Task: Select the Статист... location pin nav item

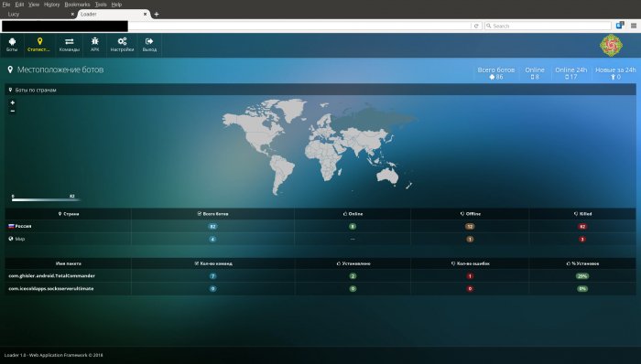Action: (39, 45)
